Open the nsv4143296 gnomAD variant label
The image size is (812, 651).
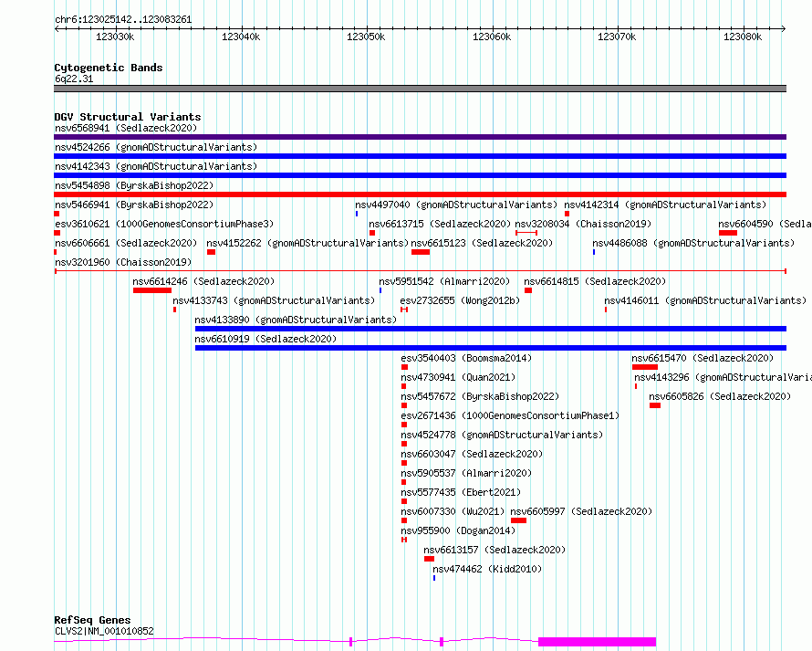[x=723, y=377]
